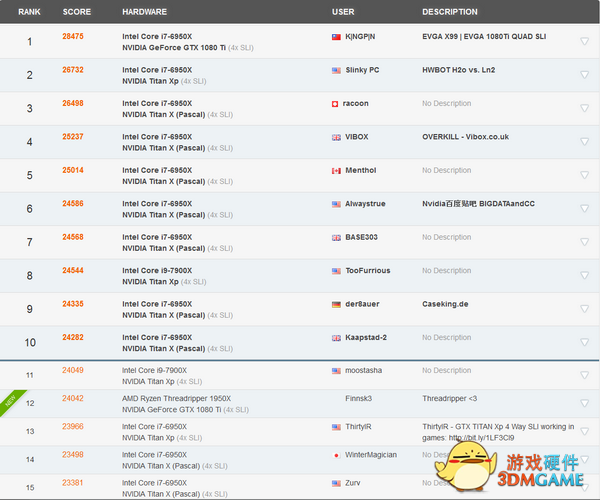Open user der8auer profile
600x500 pixels.
point(362,304)
